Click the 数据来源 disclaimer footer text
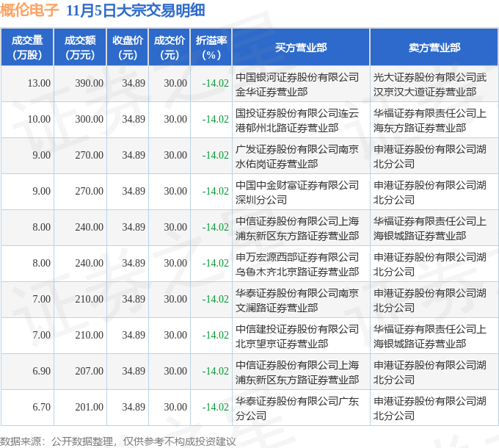The image size is (499, 448). tap(117, 441)
